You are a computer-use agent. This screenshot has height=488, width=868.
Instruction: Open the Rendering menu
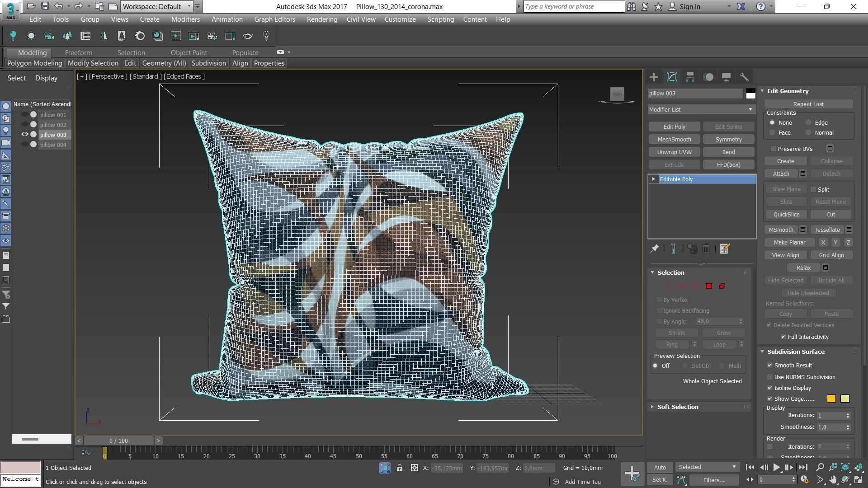pyautogui.click(x=322, y=19)
